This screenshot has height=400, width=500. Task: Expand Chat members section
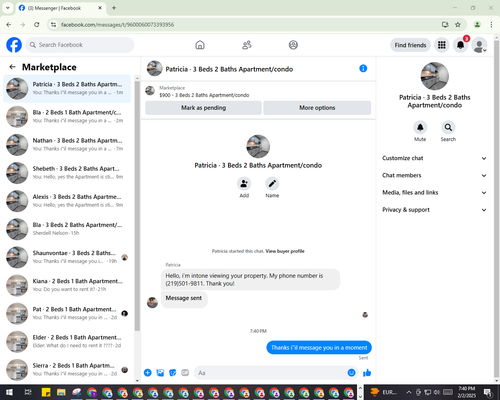pyautogui.click(x=434, y=175)
